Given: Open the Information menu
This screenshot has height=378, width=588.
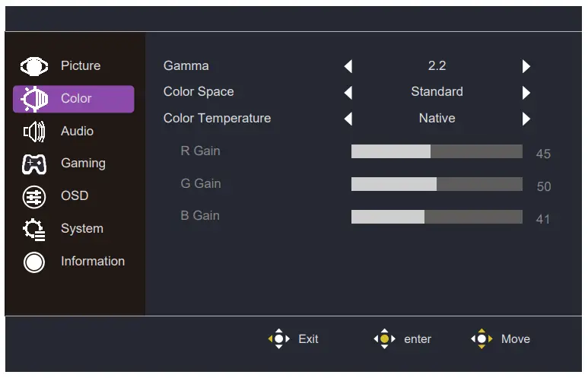Looking at the screenshot, I should (x=74, y=262).
